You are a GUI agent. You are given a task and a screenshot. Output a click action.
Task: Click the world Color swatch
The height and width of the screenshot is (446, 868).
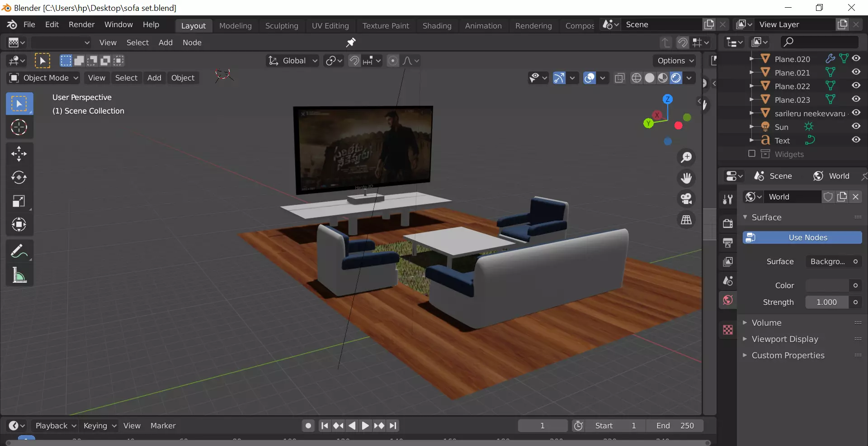(827, 285)
